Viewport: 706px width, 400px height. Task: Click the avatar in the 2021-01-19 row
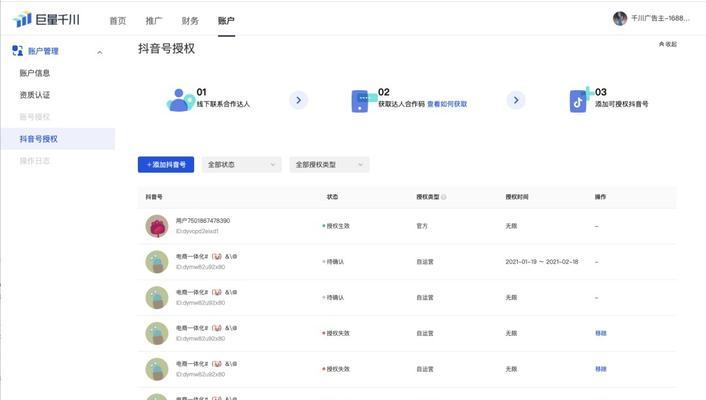(x=157, y=262)
